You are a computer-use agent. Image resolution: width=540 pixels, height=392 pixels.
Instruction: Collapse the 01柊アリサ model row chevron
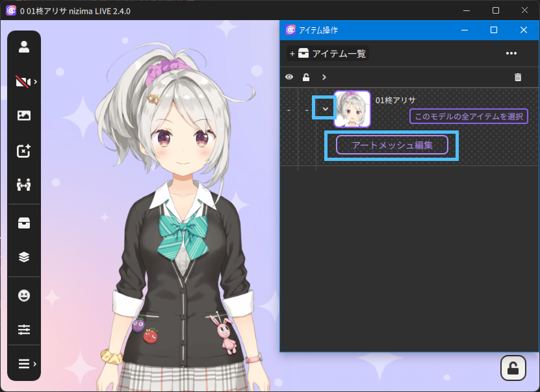[x=324, y=108]
